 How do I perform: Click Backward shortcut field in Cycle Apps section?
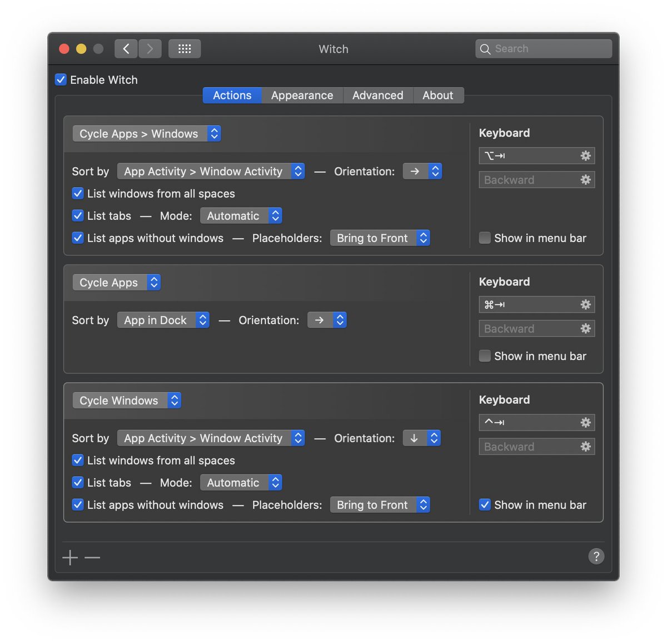[x=537, y=329]
